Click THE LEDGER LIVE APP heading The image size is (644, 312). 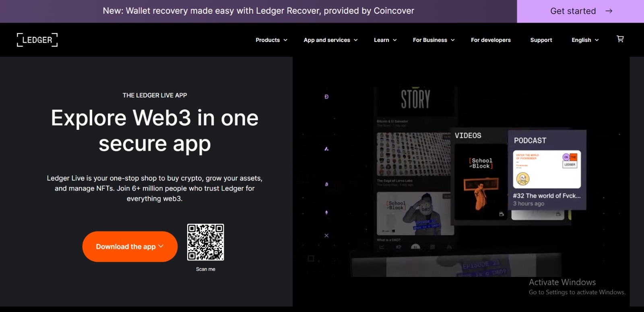[x=155, y=95]
